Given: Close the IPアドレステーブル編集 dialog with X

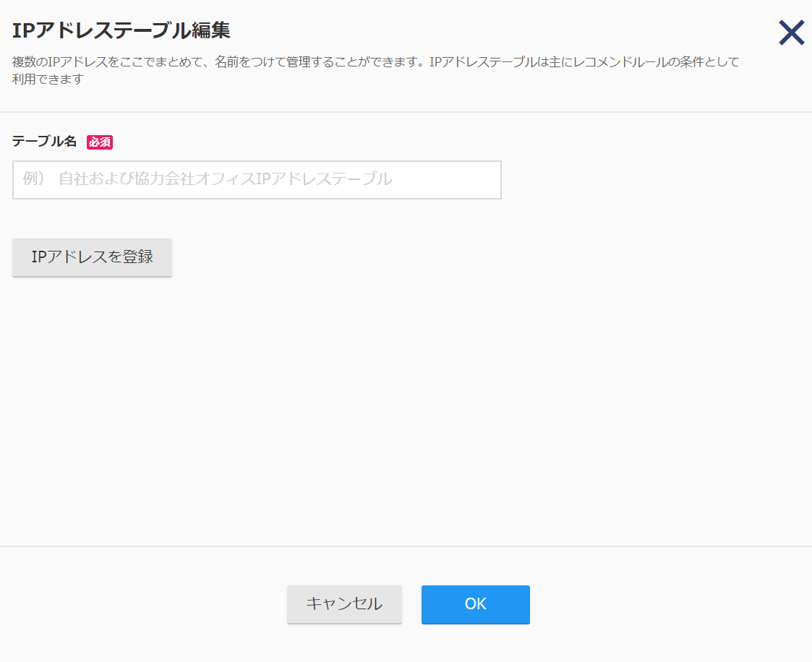Looking at the screenshot, I should tap(791, 32).
